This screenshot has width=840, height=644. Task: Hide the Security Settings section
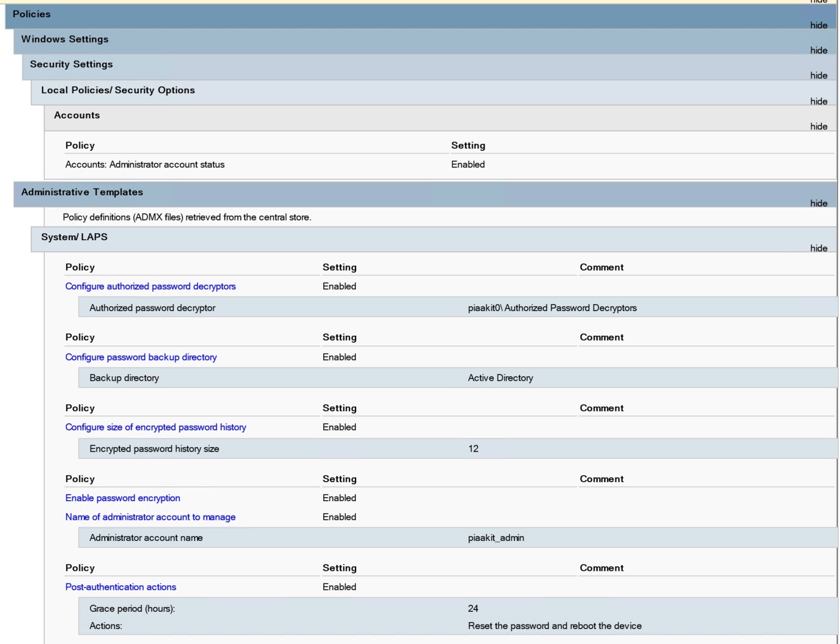pos(818,75)
